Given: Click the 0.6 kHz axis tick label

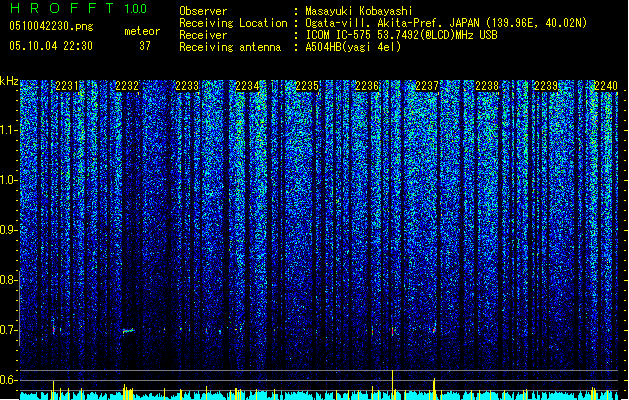Looking at the screenshot, I should [x=9, y=380].
